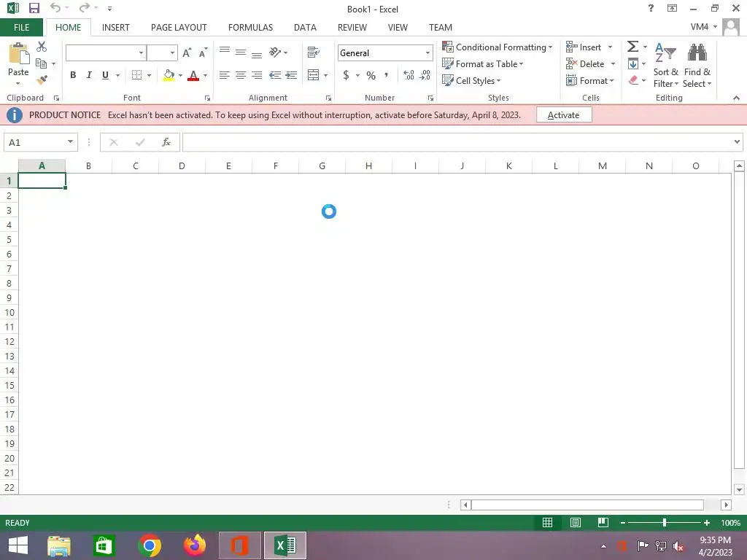Click the AutoSum sigma icon
The width and height of the screenshot is (747, 560).
pos(632,47)
